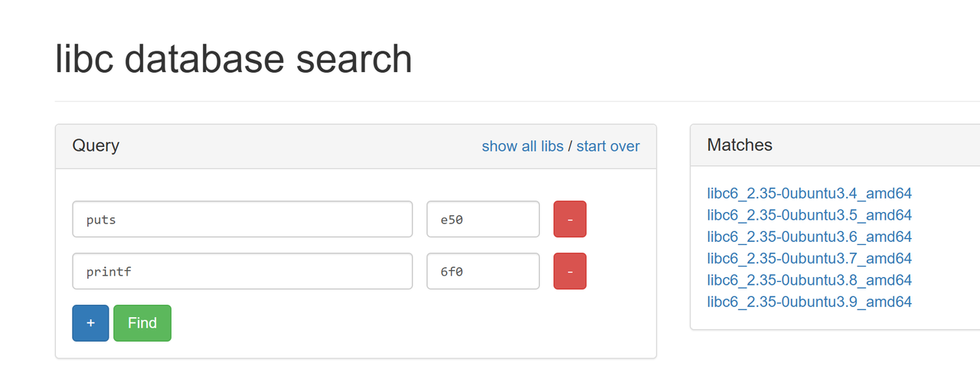Click the 'libc database search' page title
Viewport: 980px width, 366px height.
tap(234, 59)
